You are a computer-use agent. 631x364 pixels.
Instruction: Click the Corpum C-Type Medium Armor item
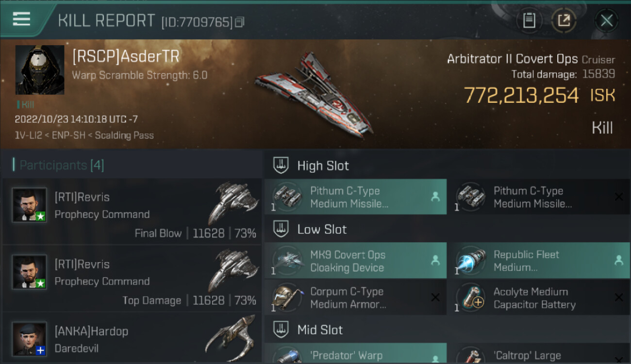[x=355, y=298]
